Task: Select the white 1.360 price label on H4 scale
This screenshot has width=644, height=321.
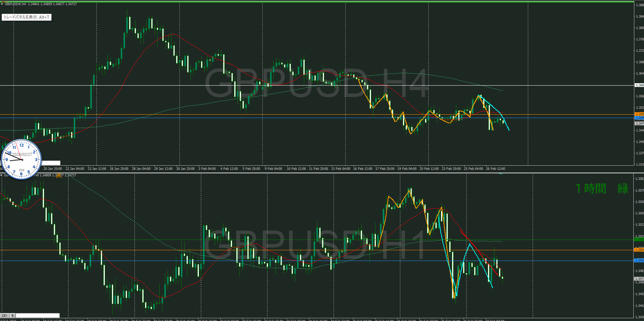Action: tap(639, 85)
